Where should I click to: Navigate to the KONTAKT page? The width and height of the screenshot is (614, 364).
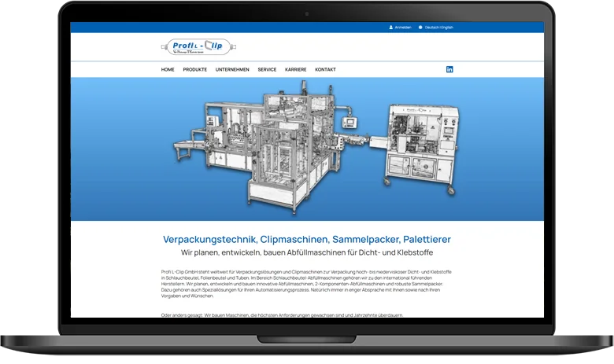(325, 70)
